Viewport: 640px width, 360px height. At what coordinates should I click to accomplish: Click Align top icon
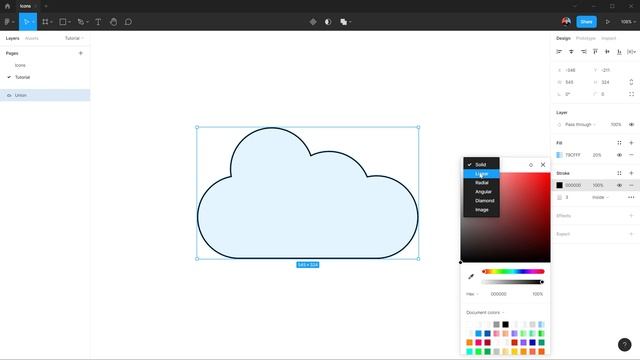595,51
